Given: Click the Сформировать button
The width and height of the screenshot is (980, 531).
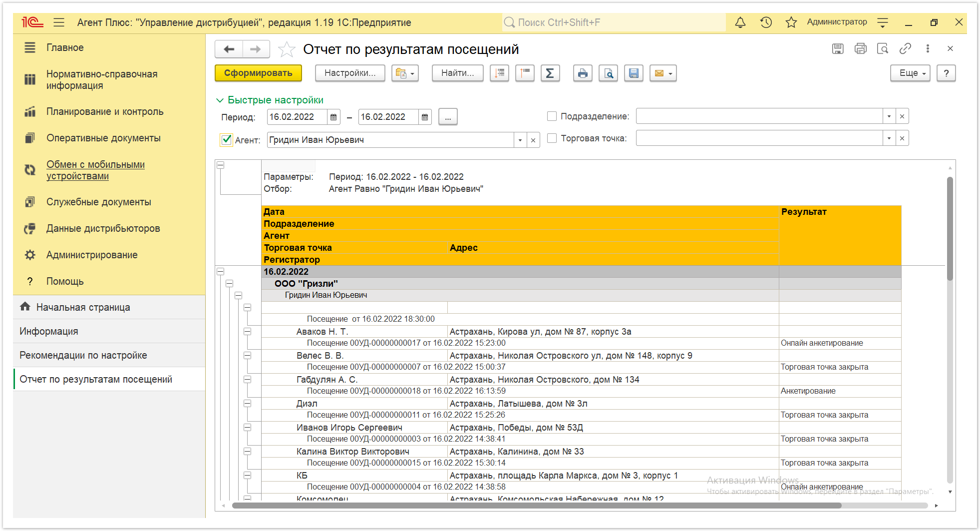Looking at the screenshot, I should 258,73.
